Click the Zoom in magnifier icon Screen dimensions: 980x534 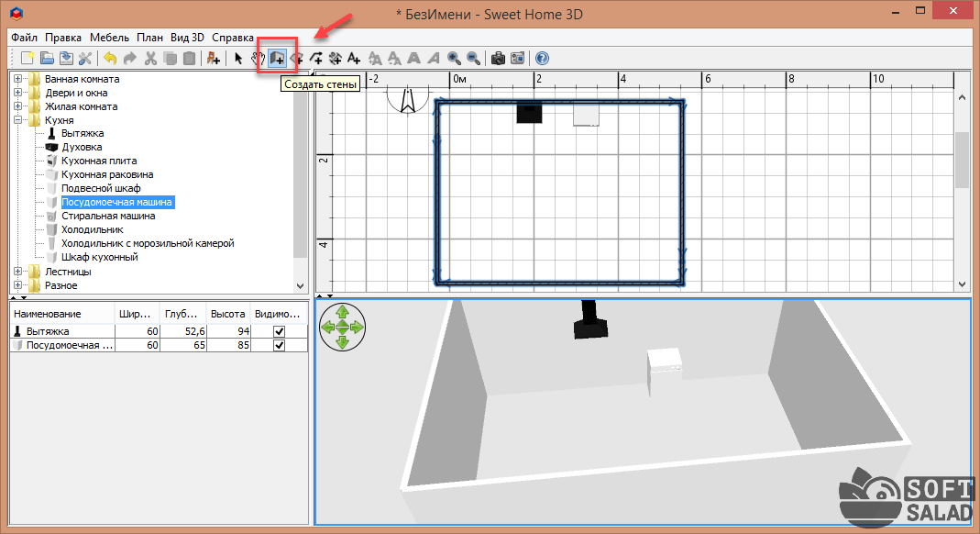point(454,58)
